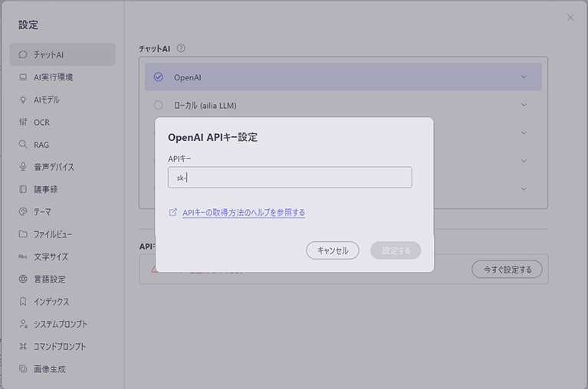Click the help question mark next to チャットAI

[x=181, y=48]
